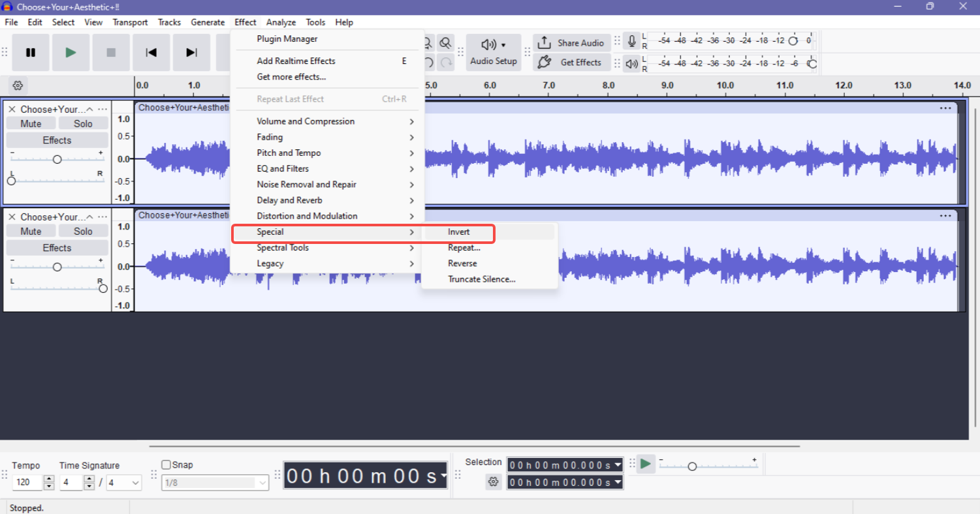Click the Zoom Toggle magnifier icon

click(x=446, y=43)
